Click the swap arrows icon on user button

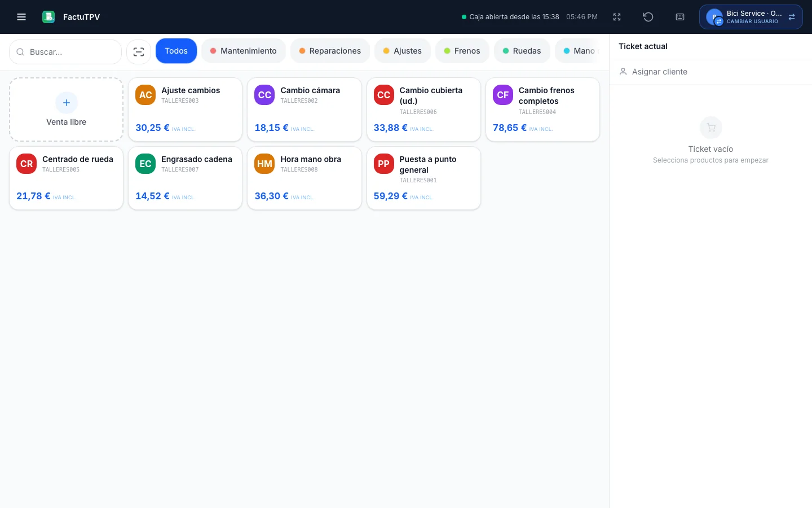click(x=792, y=17)
